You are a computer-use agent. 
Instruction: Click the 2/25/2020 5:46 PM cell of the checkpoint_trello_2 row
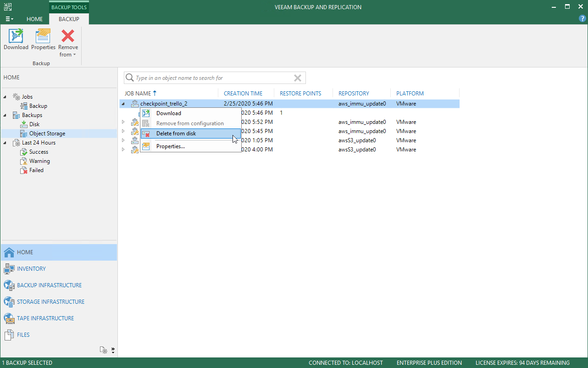(x=248, y=104)
